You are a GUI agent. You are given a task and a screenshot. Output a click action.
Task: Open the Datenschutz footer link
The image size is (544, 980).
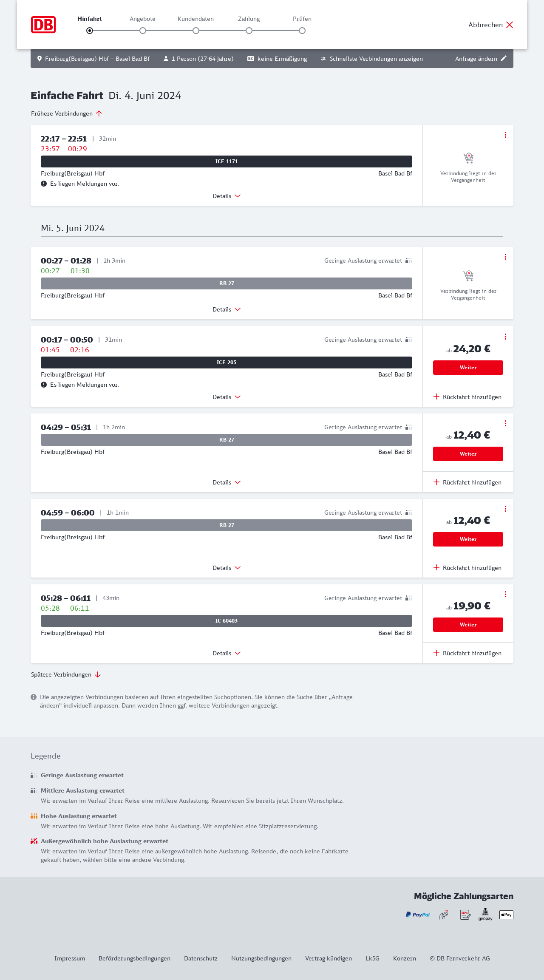201,958
